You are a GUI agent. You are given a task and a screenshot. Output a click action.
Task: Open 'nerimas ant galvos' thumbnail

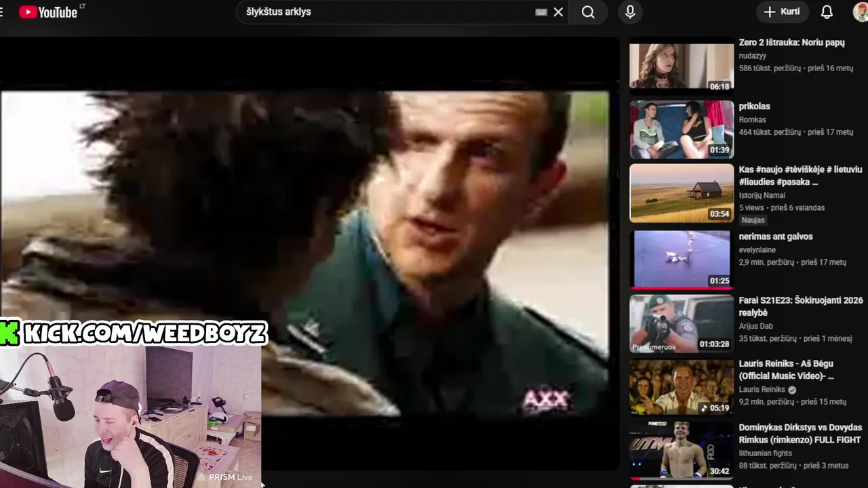(x=682, y=259)
